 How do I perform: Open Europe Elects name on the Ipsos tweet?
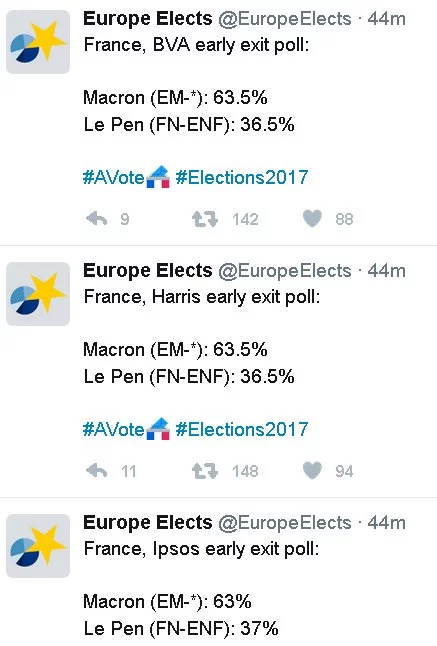(148, 522)
